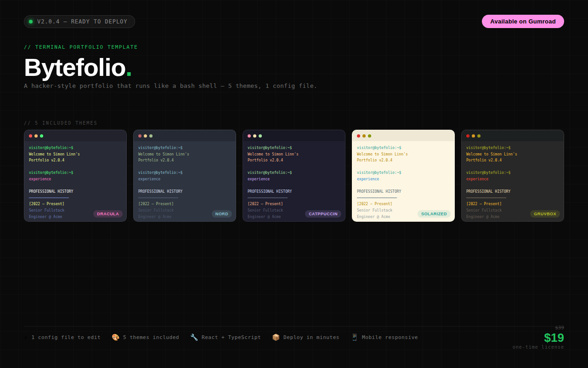The height and width of the screenshot is (368, 588).
Task: Click the green status dot in version badge
Action: click(x=31, y=22)
